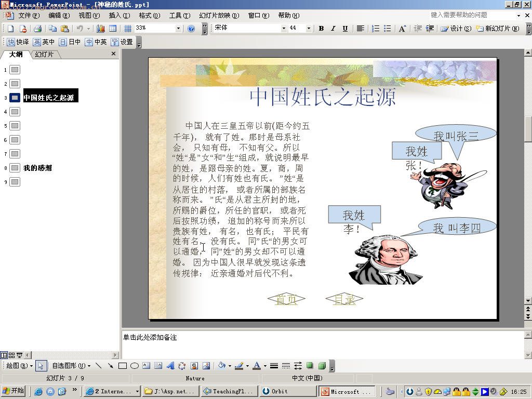Insert a table using the table icon
The height and width of the screenshot is (399, 532).
[x=113, y=29]
